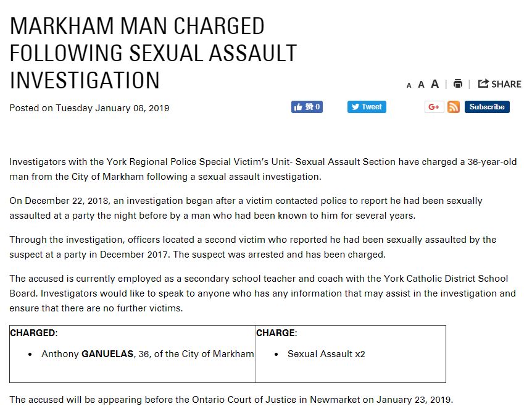Select the largest font size A
This screenshot has width=532, height=409.
pyautogui.click(x=434, y=83)
